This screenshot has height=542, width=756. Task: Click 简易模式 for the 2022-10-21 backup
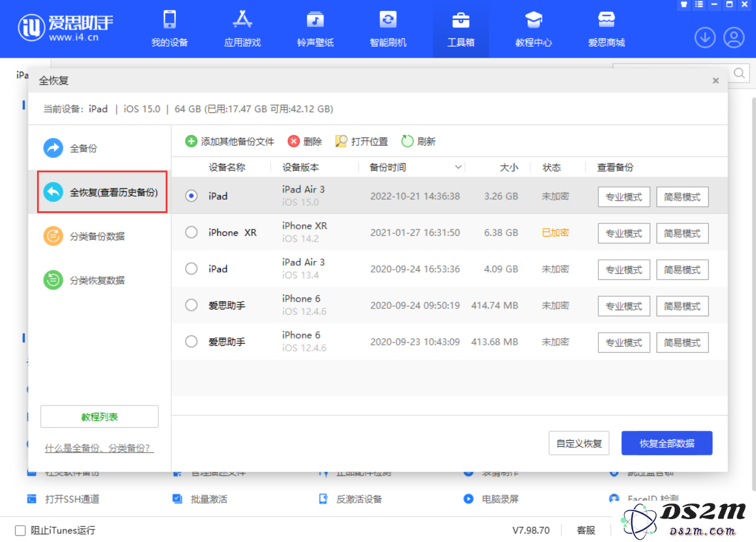pyautogui.click(x=682, y=197)
